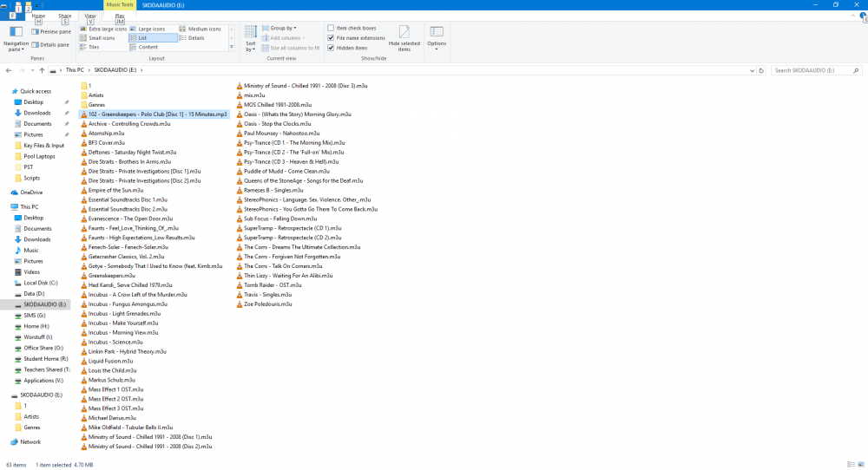The image size is (868, 470).
Task: Select Data (D:) drive
Action: [x=34, y=294]
